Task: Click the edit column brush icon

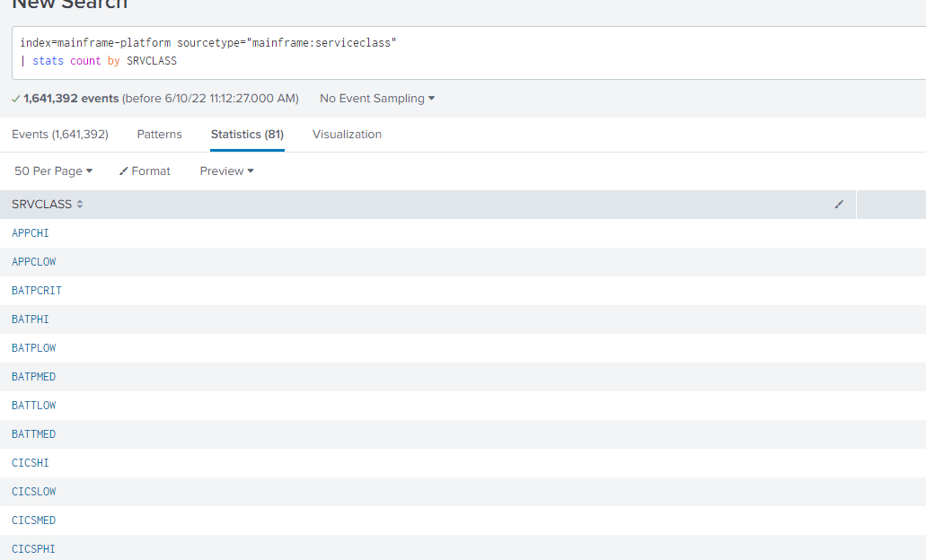Action: tap(839, 205)
